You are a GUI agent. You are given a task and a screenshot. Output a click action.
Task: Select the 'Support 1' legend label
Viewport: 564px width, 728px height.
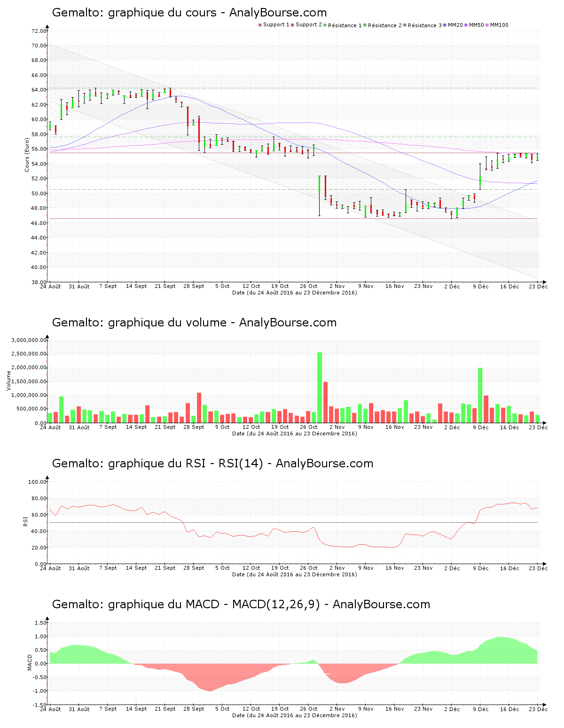pyautogui.click(x=276, y=25)
